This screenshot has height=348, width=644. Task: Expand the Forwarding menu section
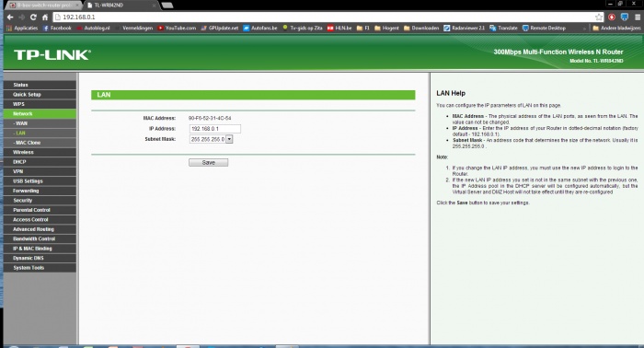click(40, 191)
